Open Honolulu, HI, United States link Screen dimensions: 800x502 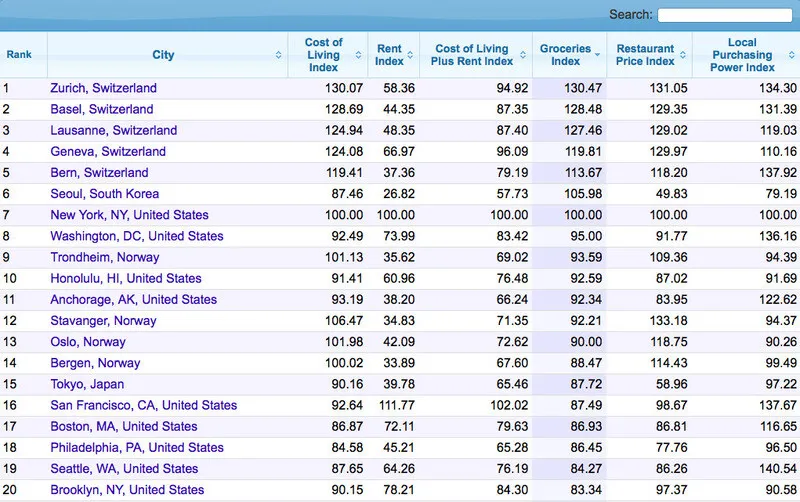click(x=125, y=279)
